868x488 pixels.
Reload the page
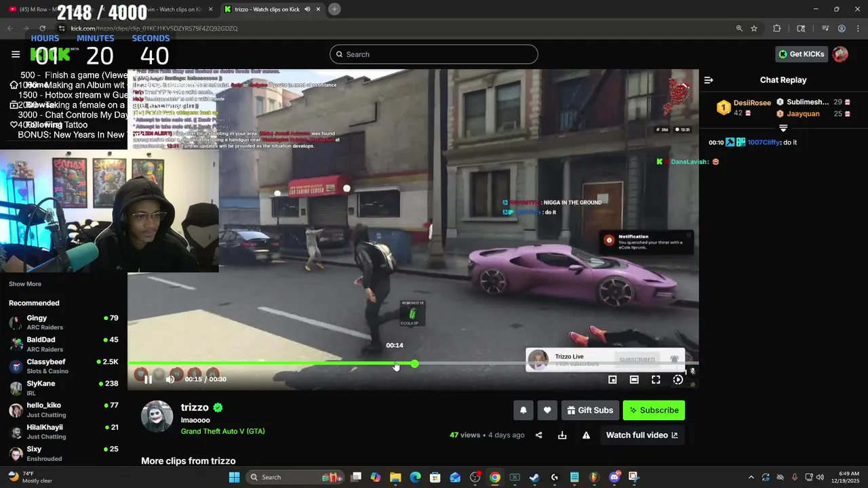click(x=42, y=28)
